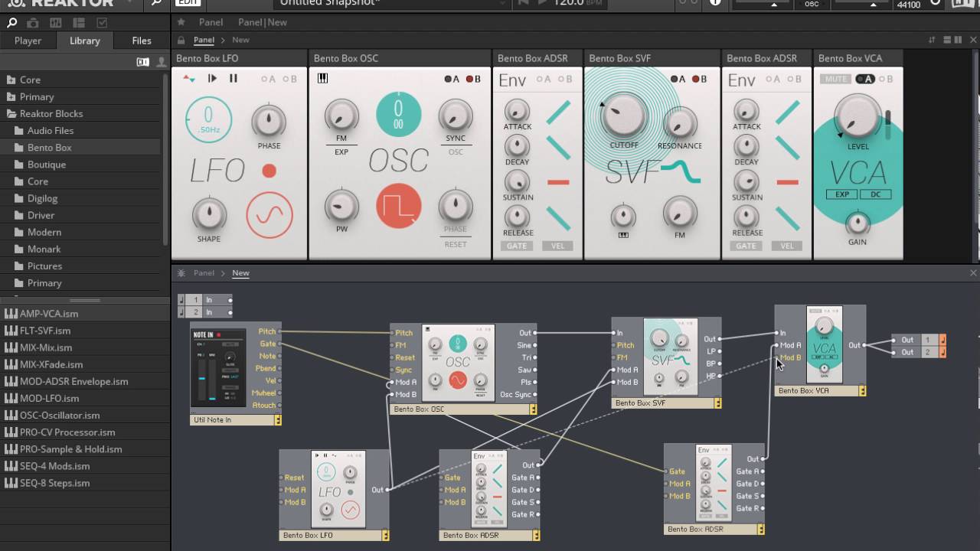Click the OSC pitch display teal circle
Screen dimensions: 980x551
click(398, 114)
